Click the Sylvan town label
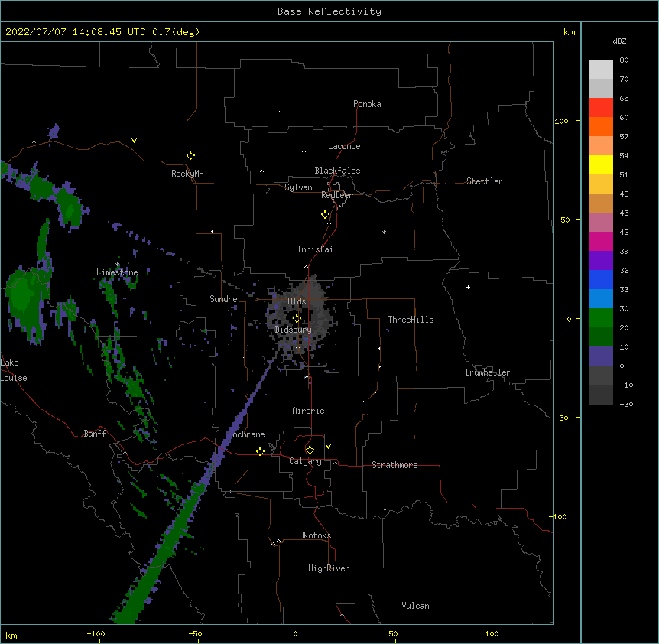Viewport: 659px width, 644px height. click(298, 187)
